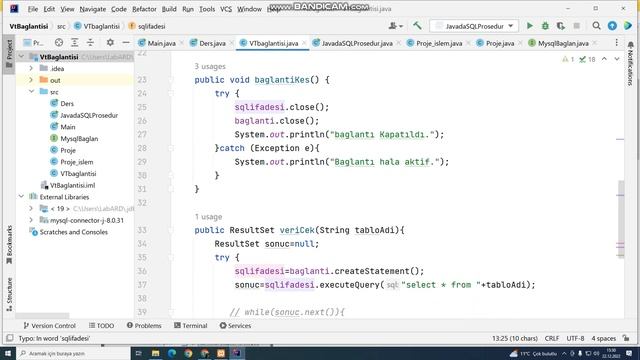Open TODO tool window
Viewport: 640px width, 360px height.
[x=102, y=326]
